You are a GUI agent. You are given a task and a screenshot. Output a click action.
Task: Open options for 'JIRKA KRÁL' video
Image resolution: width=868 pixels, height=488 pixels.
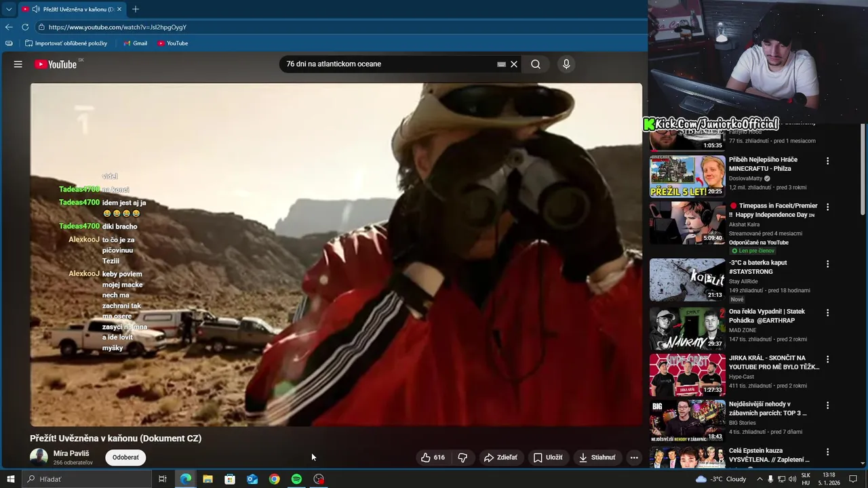click(x=827, y=359)
